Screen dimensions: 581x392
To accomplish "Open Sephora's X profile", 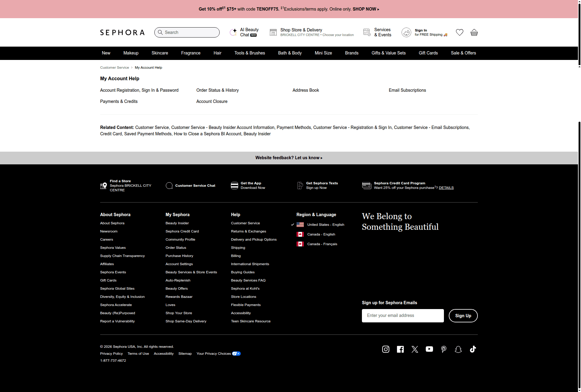I will (x=415, y=349).
